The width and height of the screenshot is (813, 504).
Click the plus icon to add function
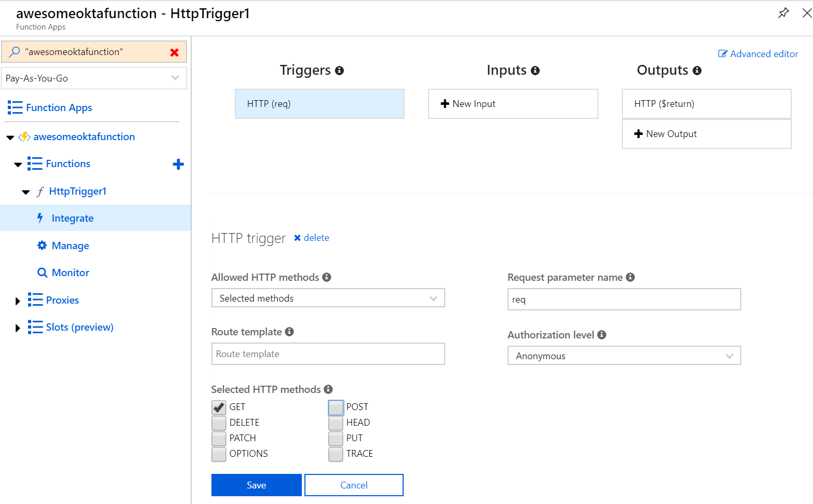(178, 165)
